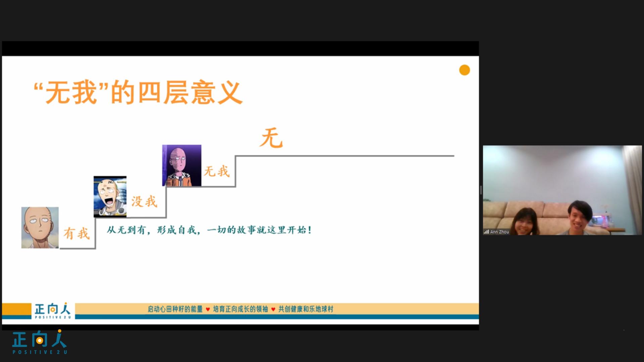Click footer text 培育正向成长的领袖
The width and height of the screenshot is (644, 362).
[x=240, y=309]
